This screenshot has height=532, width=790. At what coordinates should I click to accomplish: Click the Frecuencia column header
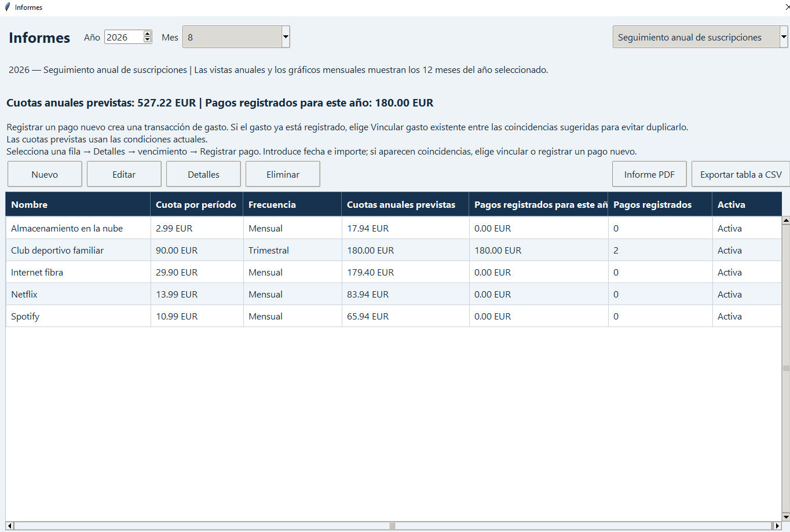point(292,204)
